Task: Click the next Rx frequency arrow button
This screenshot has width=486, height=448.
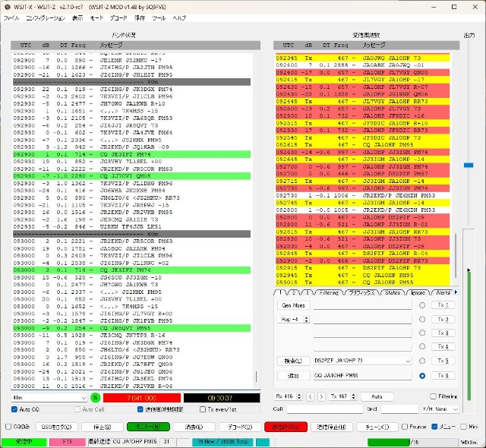Action: [321, 396]
